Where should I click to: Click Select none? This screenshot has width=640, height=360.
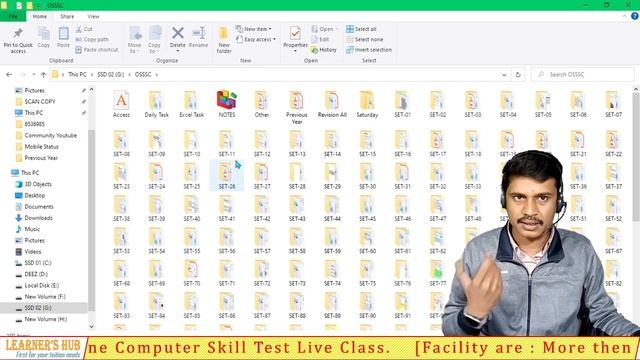[x=364, y=39]
